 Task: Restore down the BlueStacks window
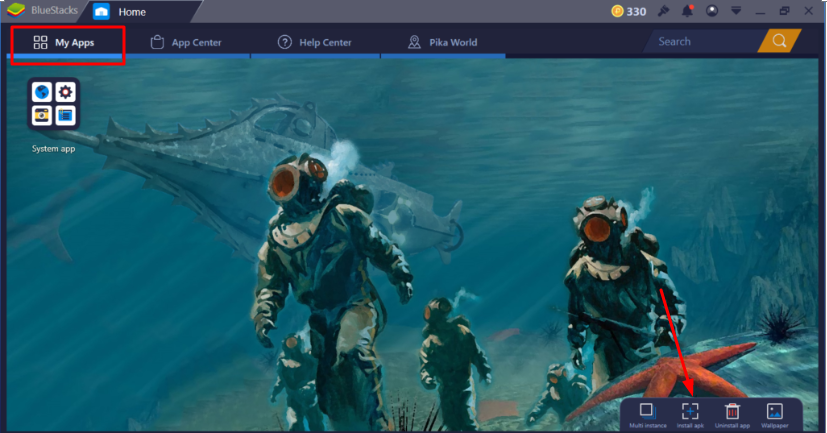784,11
